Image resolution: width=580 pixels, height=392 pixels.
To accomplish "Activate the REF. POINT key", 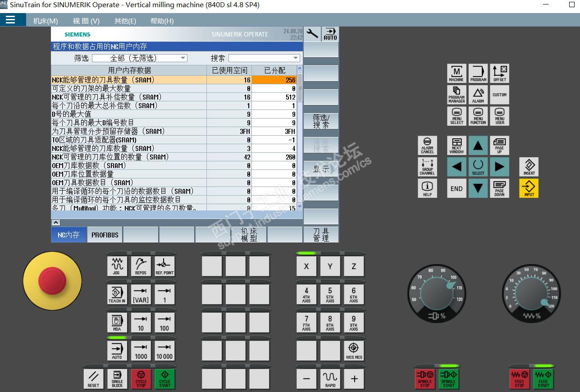I will 164,266.
